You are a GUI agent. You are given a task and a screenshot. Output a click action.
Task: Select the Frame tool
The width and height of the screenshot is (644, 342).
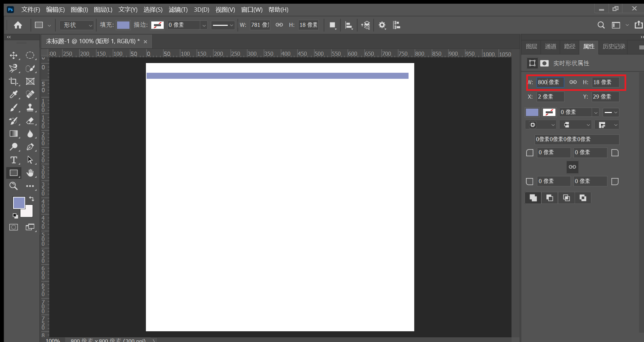(30, 81)
